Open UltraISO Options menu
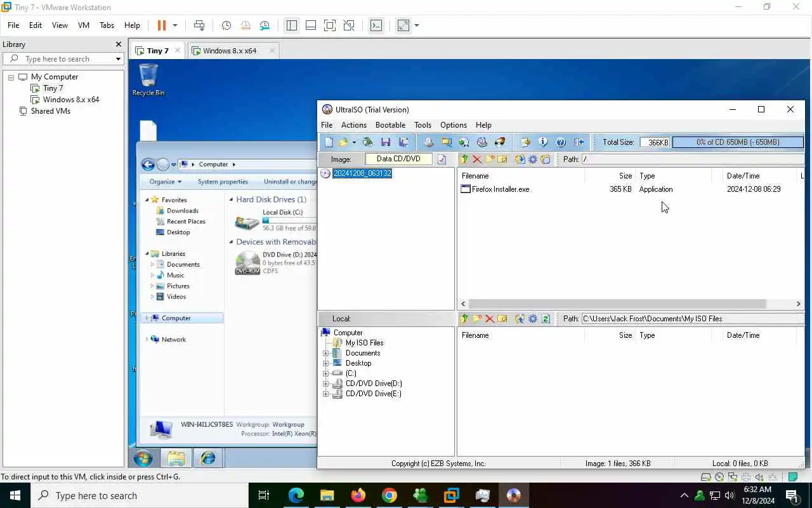Image resolution: width=812 pixels, height=508 pixels. pyautogui.click(x=454, y=125)
